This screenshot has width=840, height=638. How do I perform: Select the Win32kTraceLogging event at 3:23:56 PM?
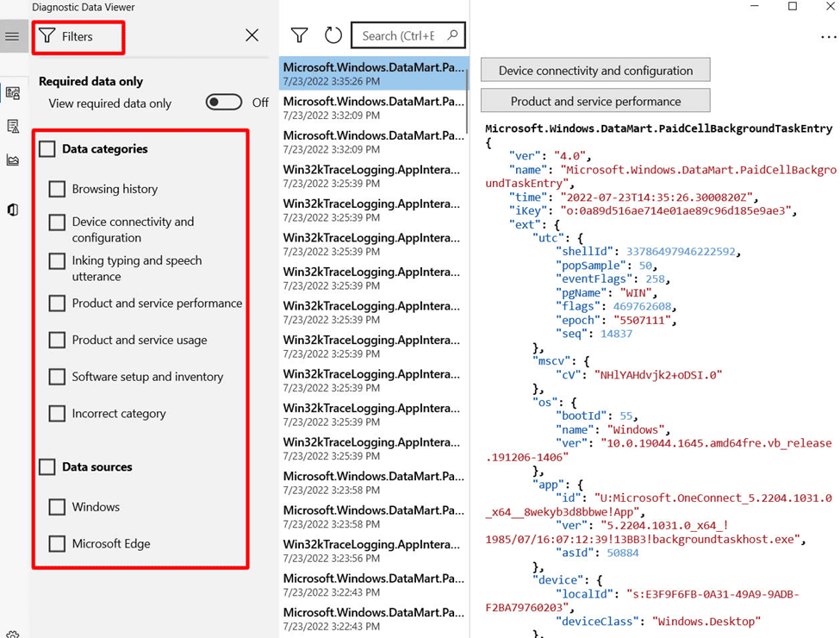pos(373,551)
